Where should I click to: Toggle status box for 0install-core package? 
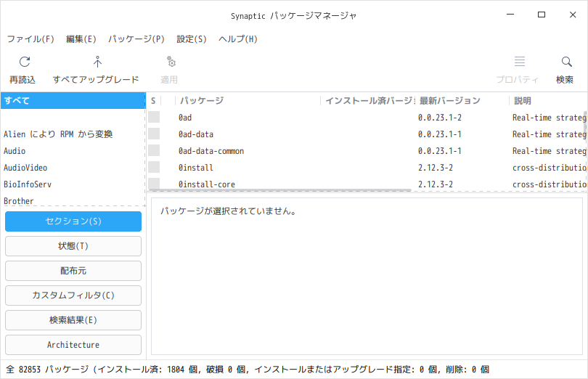point(154,184)
